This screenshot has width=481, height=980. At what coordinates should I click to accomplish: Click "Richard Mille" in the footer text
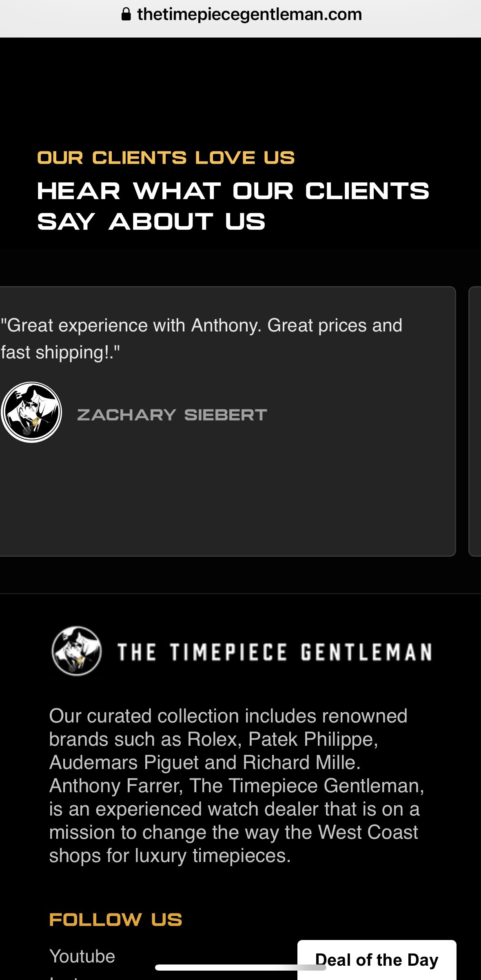tap(301, 762)
